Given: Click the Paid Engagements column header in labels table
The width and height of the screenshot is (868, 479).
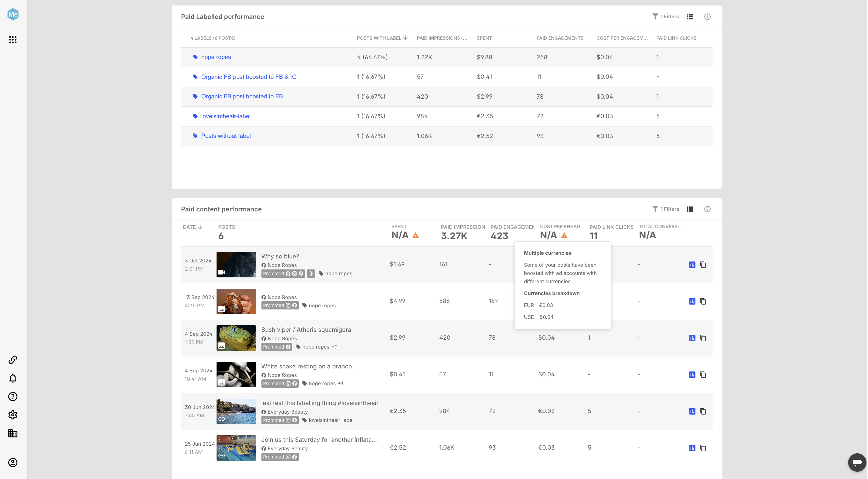Looking at the screenshot, I should coord(560,38).
